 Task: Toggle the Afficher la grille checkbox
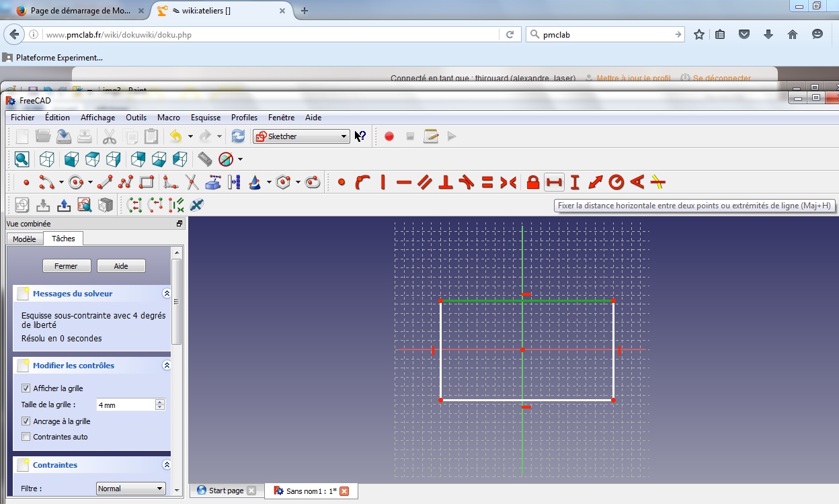click(26, 388)
